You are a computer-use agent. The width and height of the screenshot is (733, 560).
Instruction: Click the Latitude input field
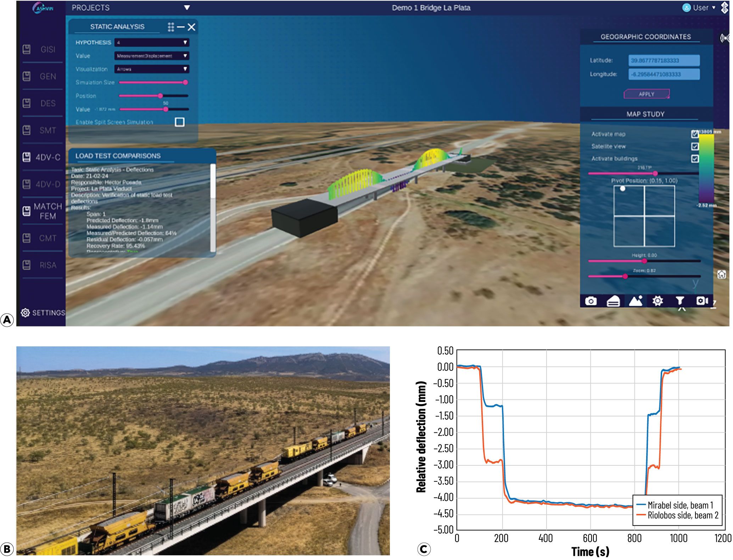pyautogui.click(x=664, y=61)
